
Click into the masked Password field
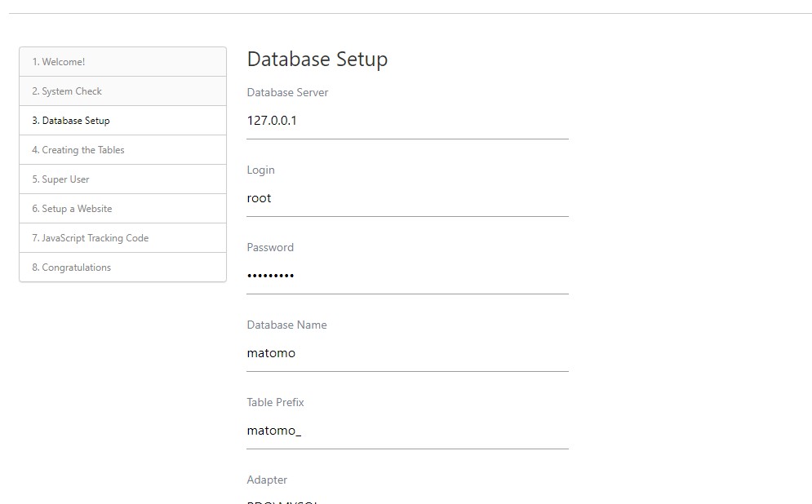point(407,276)
